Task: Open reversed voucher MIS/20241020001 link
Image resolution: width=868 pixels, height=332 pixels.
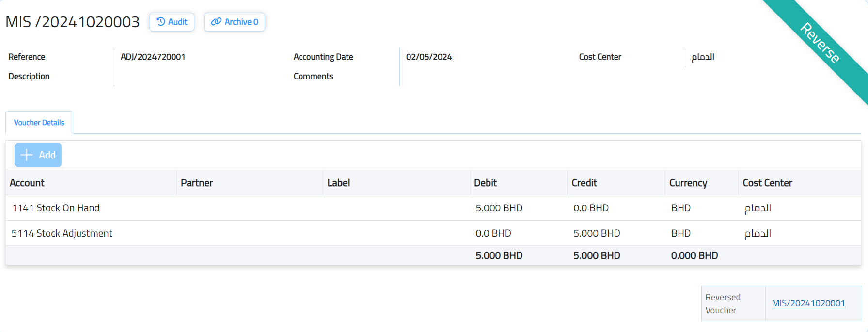Action: point(808,303)
